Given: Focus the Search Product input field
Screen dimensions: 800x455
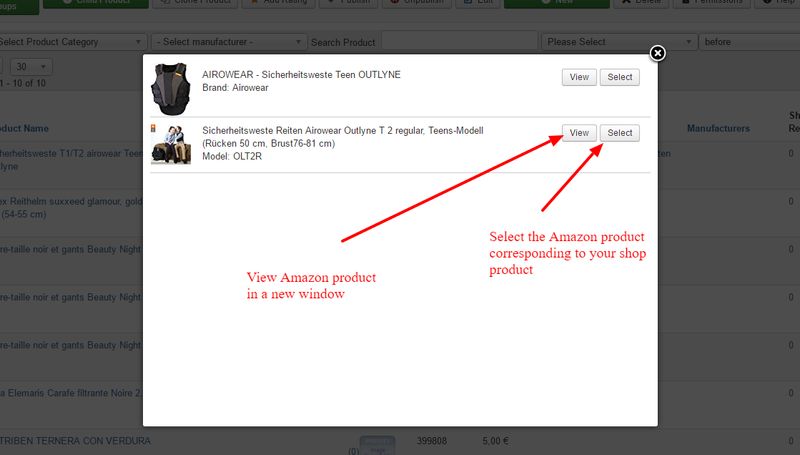Looking at the screenshot, I should tap(459, 42).
